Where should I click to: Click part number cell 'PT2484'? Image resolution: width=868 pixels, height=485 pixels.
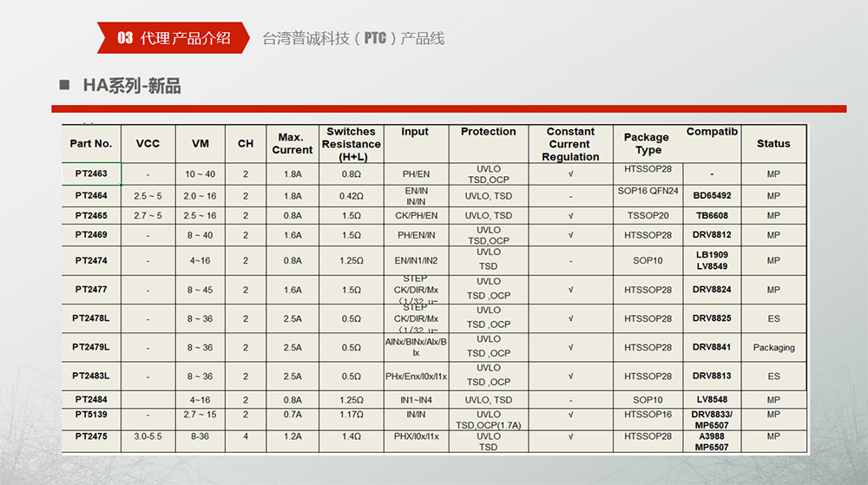(91, 399)
